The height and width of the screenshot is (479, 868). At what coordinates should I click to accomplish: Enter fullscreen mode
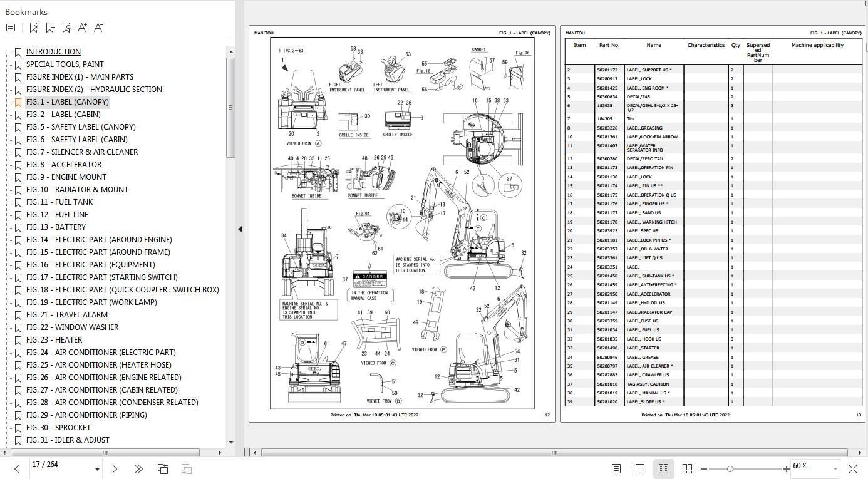point(852,468)
